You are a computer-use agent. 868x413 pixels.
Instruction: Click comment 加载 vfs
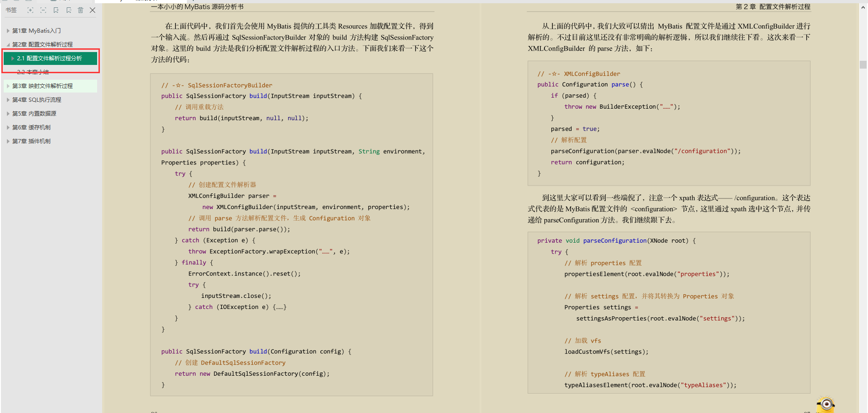(x=583, y=341)
